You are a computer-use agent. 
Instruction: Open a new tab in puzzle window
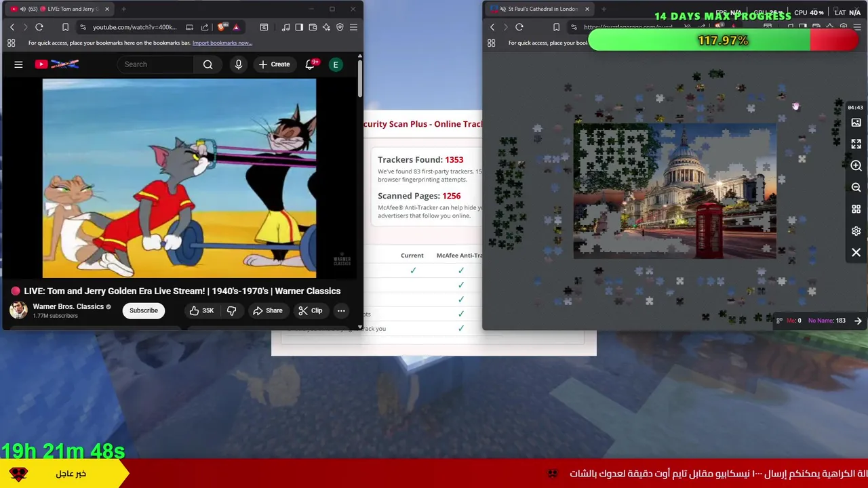(x=604, y=9)
